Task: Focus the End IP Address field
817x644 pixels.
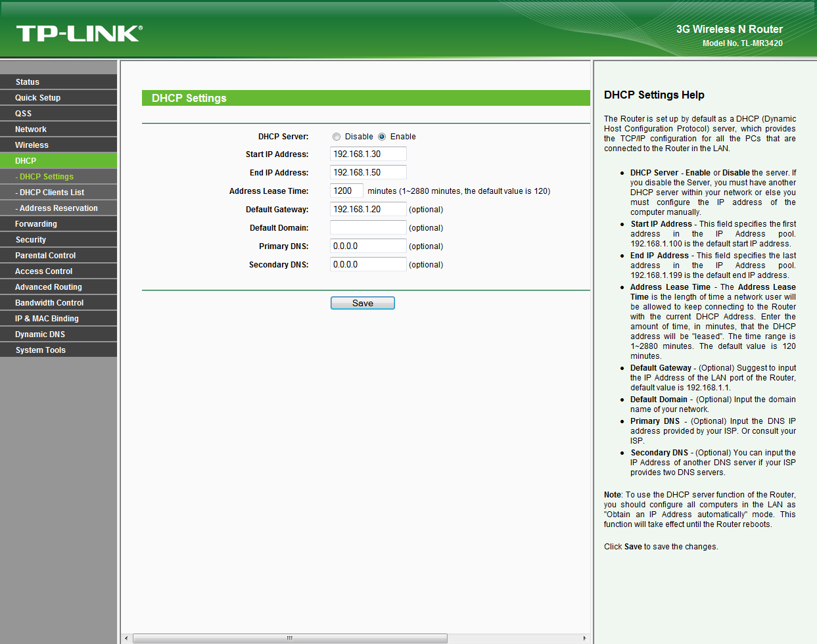Action: (x=368, y=172)
